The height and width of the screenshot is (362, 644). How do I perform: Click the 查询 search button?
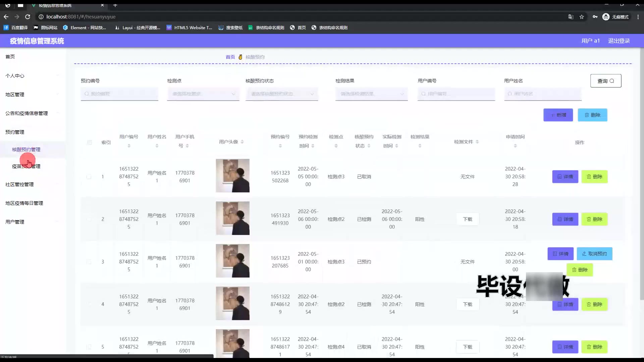[605, 81]
